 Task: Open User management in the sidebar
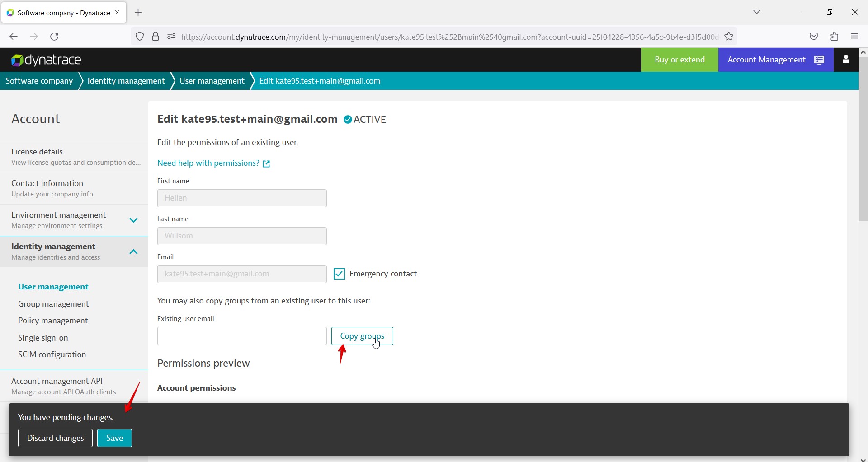53,287
